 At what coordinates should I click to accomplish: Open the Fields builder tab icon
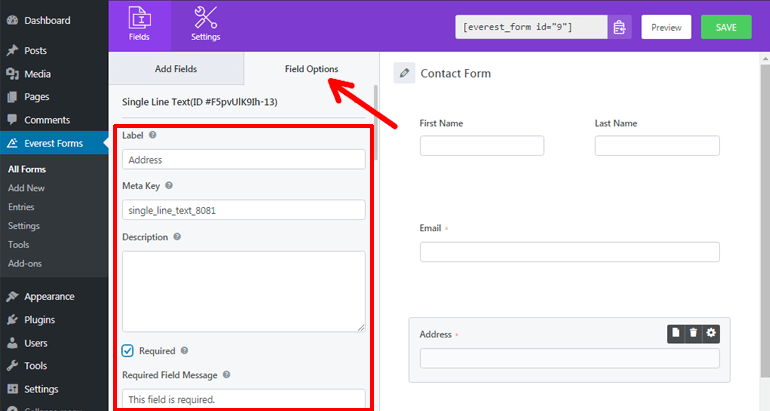(139, 18)
